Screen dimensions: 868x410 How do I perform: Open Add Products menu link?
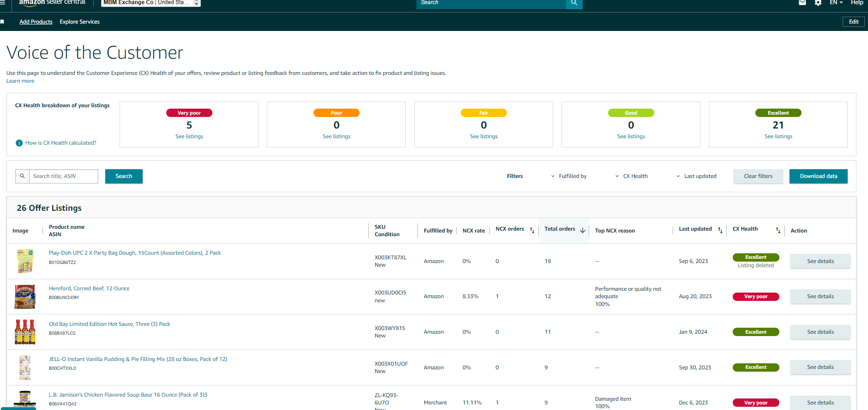tap(36, 22)
